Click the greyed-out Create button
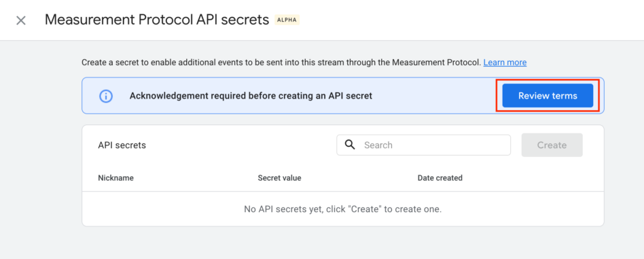Viewport: 644px width, 259px height. 552,145
